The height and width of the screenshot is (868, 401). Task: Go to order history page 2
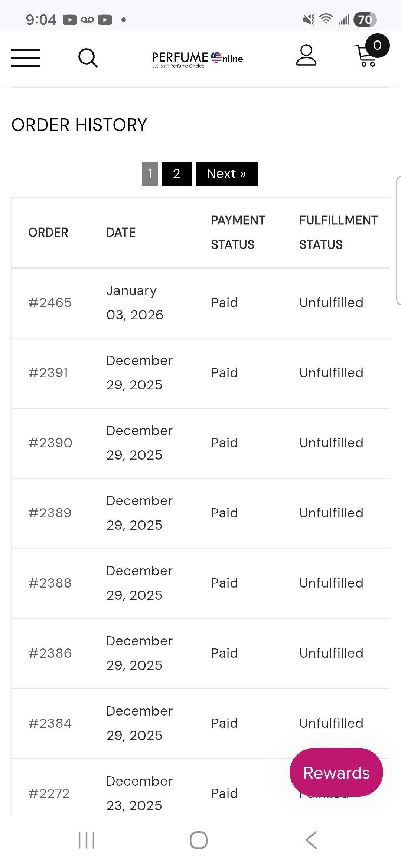coord(176,174)
